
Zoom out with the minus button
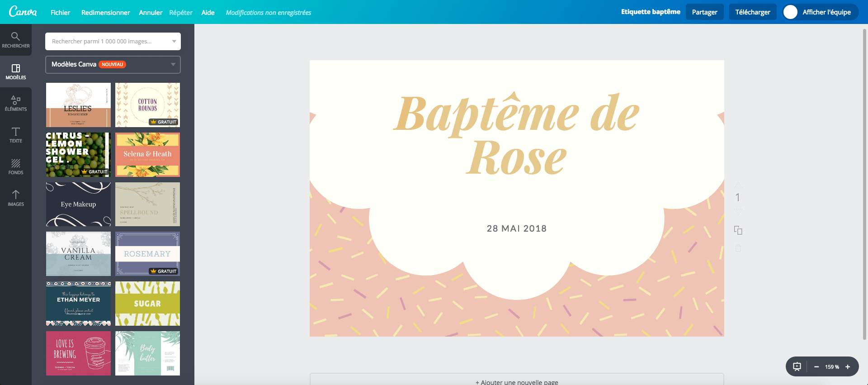point(816,367)
